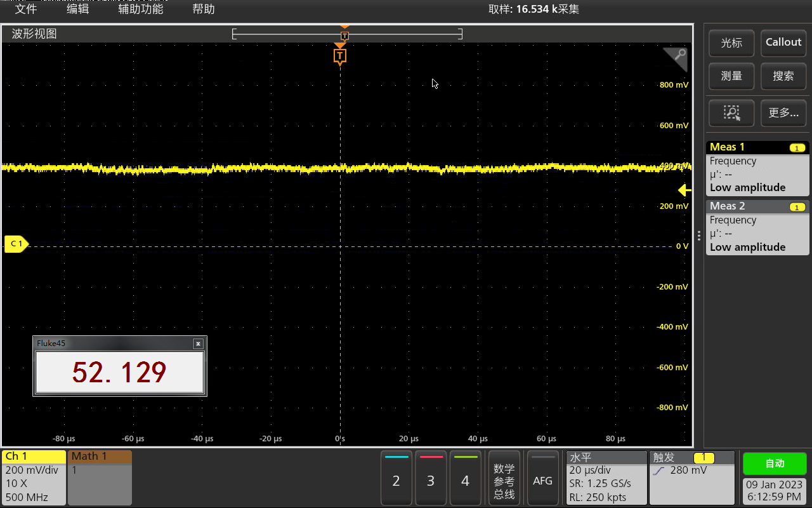Enable channel 2

(396, 478)
